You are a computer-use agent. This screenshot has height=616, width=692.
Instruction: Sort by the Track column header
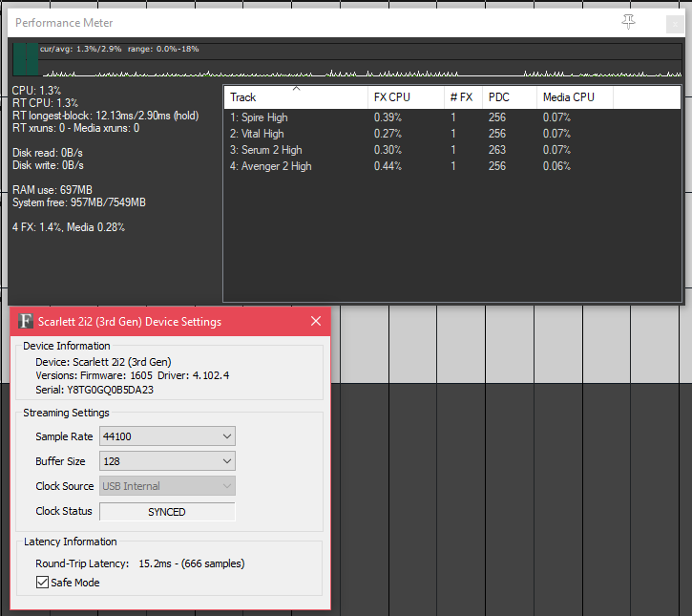296,97
